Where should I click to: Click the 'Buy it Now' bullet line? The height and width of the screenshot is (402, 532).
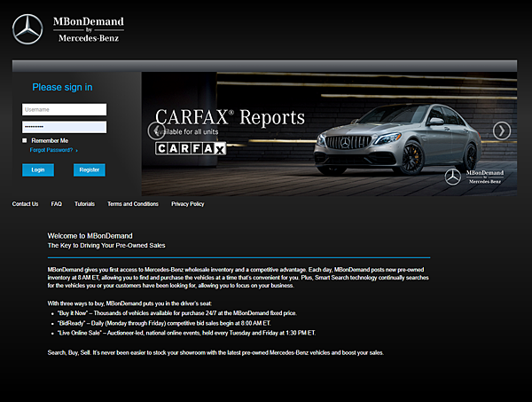coord(177,313)
